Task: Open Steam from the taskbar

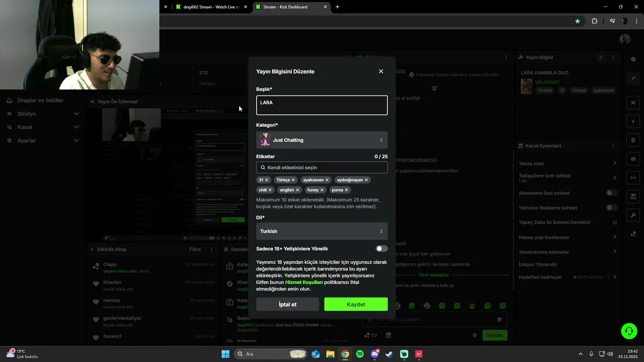Action: pyautogui.click(x=389, y=354)
